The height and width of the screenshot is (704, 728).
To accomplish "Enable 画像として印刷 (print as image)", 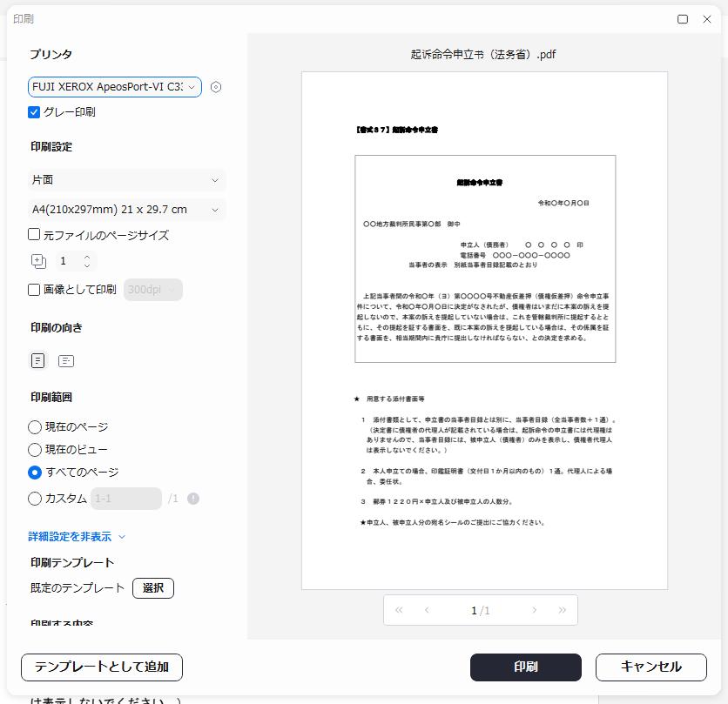I will click(x=35, y=289).
